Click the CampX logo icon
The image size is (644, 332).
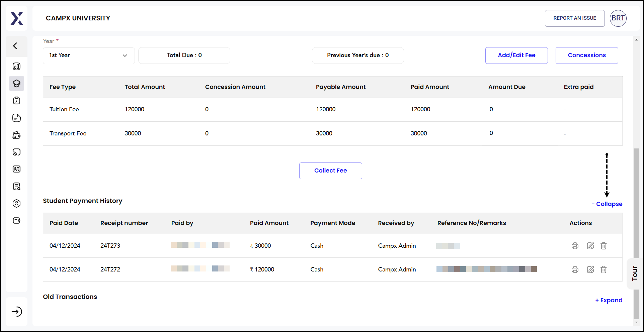tap(17, 18)
